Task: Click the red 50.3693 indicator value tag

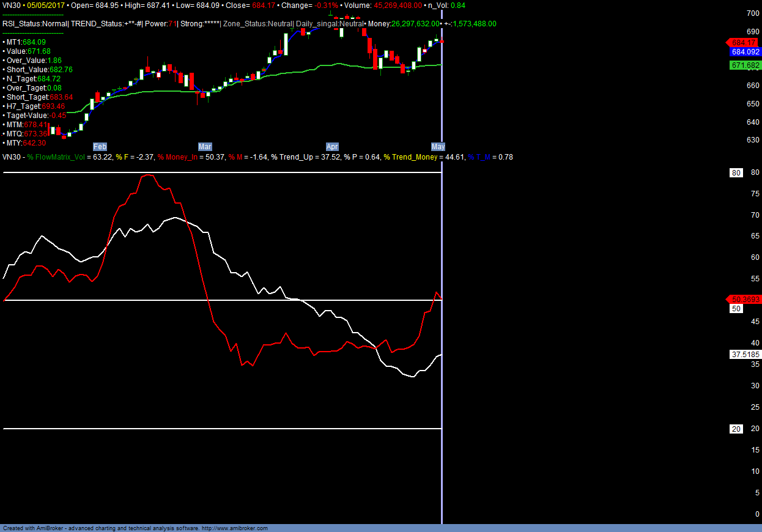Action: point(744,299)
